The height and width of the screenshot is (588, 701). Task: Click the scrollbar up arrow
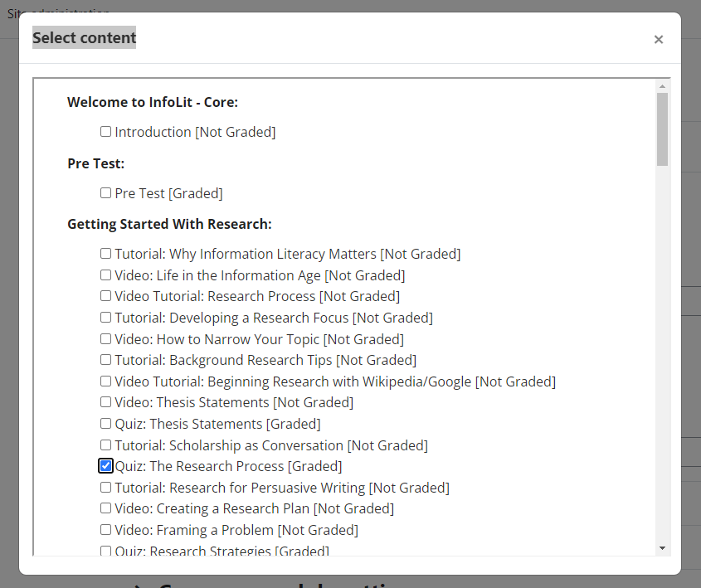tap(662, 86)
